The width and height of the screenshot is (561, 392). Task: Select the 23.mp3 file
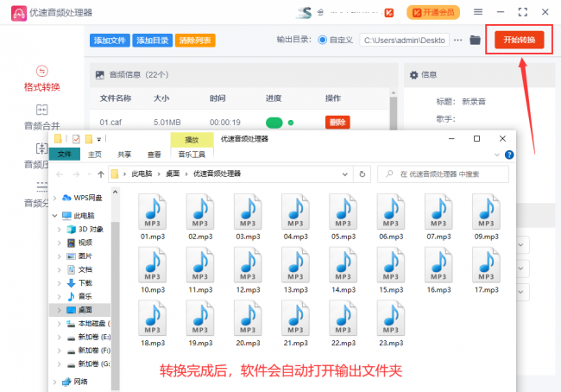click(391, 324)
